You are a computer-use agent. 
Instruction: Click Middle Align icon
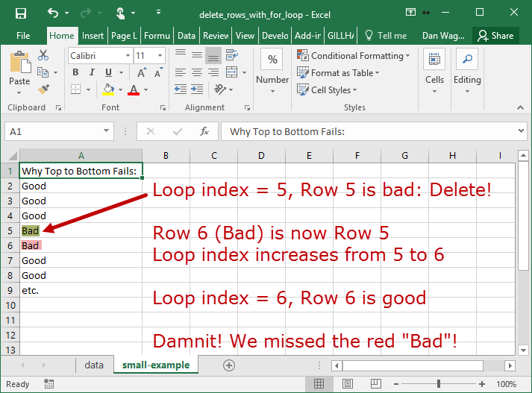coord(197,54)
